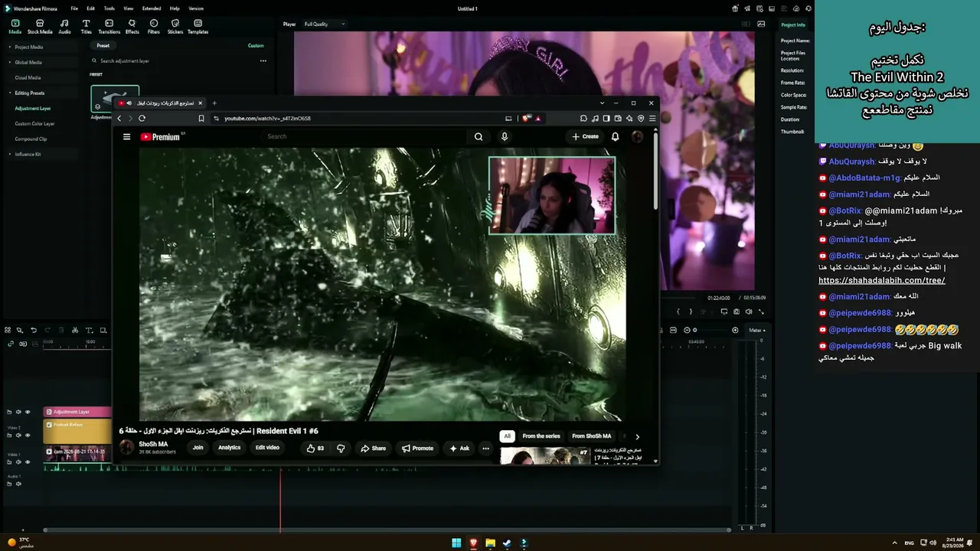
Task: Click the Edit video button
Action: click(x=267, y=448)
